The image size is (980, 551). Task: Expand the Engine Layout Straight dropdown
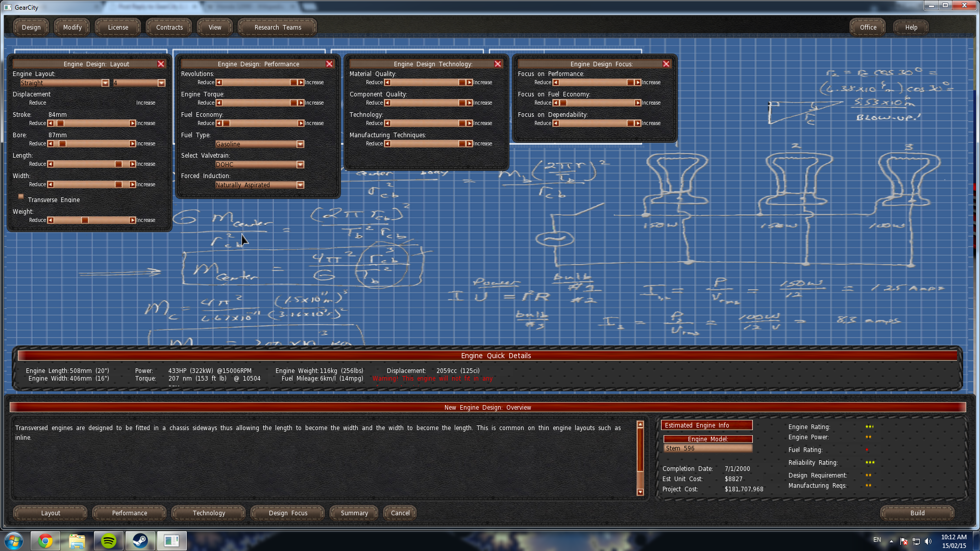pyautogui.click(x=105, y=83)
